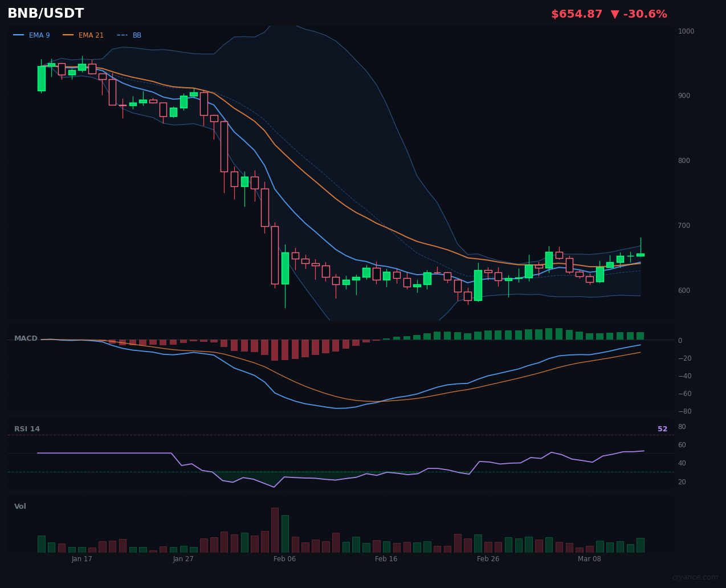
Task: Click the BNB/USDT symbol title
Action: [x=46, y=13]
